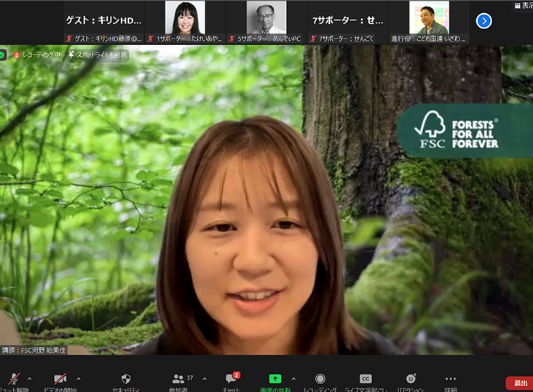533x392 pixels.
Task: Click the red Leave meeting button
Action: click(x=519, y=383)
